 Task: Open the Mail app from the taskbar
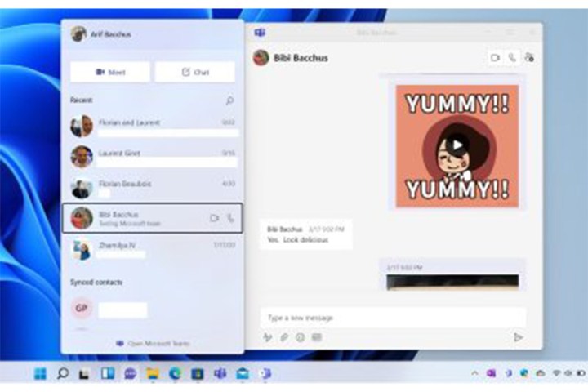click(243, 373)
